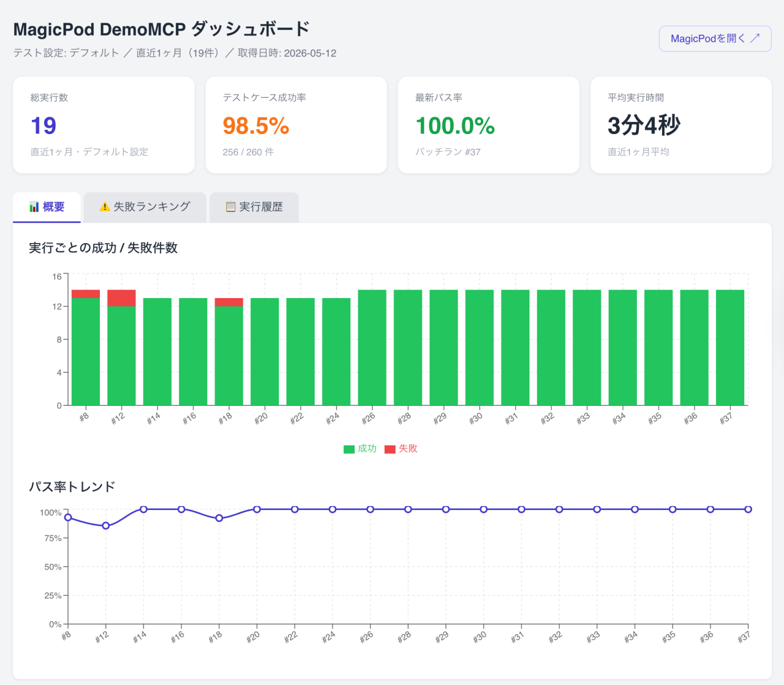
Task: Click the trend line point for #29
Action: click(446, 509)
